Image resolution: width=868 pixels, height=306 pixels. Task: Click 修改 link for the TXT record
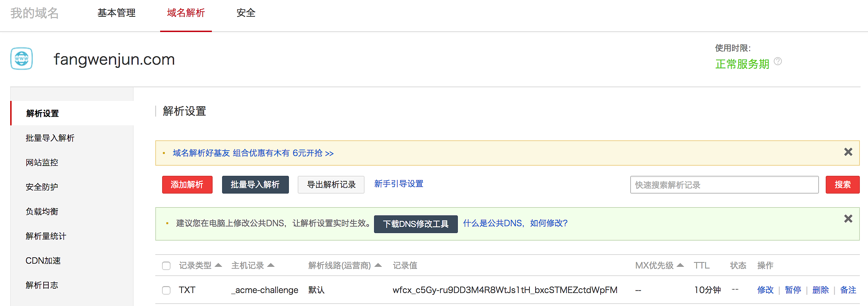pos(765,290)
